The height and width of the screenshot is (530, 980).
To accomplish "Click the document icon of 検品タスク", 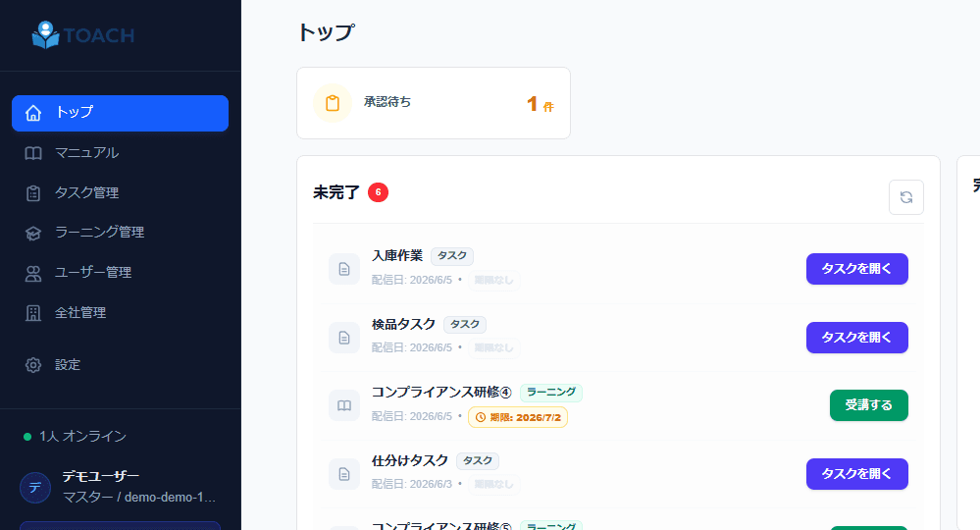I will coord(344,338).
